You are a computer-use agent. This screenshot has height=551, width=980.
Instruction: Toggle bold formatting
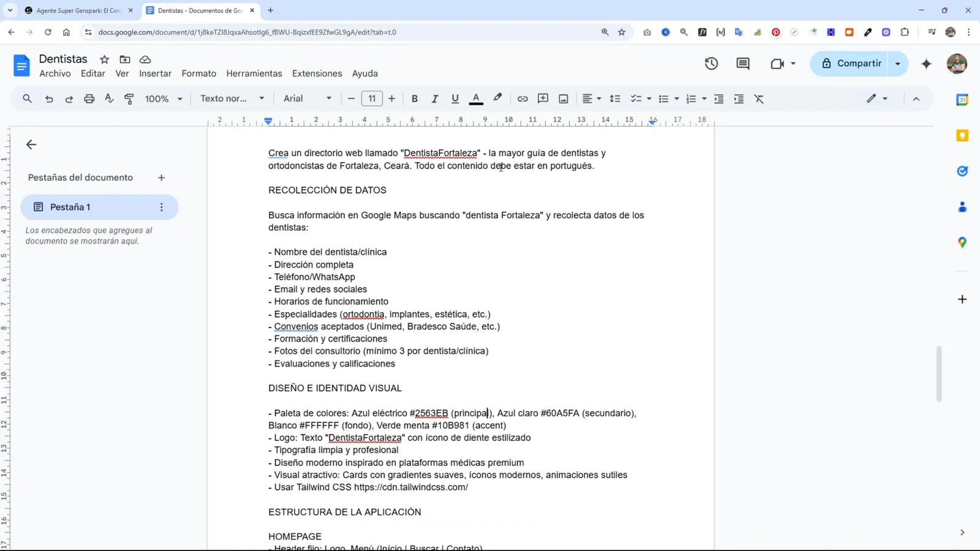(x=415, y=99)
